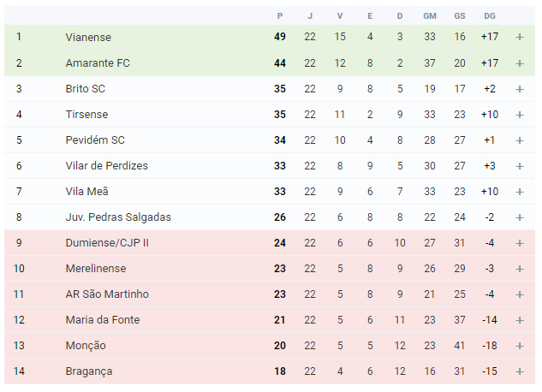Click Monção team name
Viewport: 542px width, 392px height.
pyautogui.click(x=86, y=346)
